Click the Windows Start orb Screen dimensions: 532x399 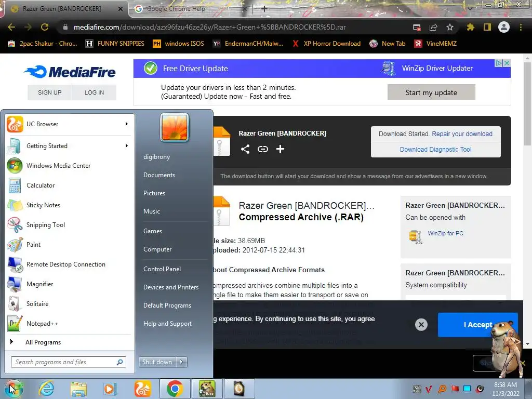click(x=13, y=389)
